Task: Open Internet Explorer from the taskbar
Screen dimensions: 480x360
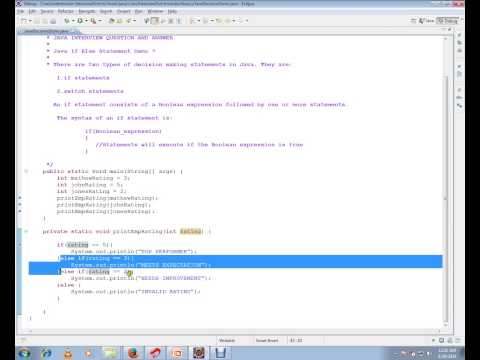Action: point(46,353)
